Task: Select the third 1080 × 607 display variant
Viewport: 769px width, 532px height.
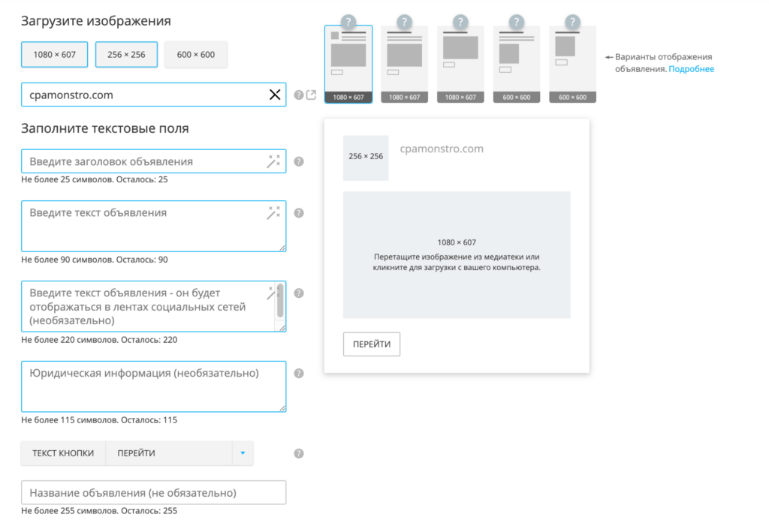Action: point(460,65)
